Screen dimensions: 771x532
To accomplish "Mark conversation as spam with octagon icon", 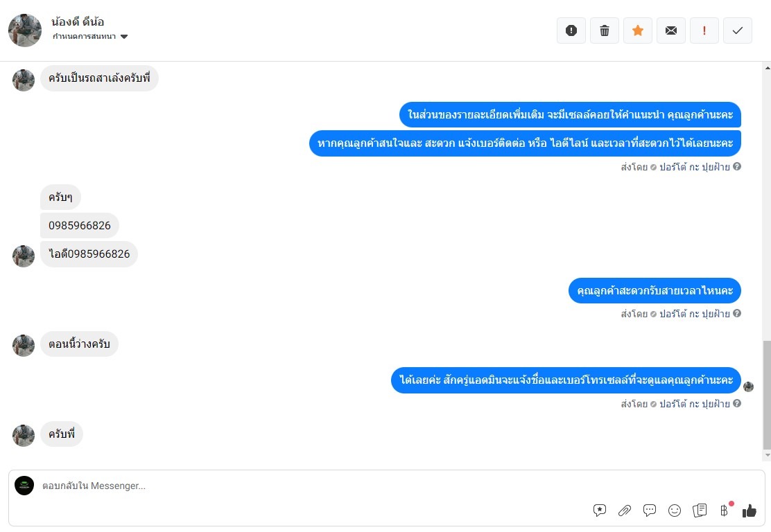I will pyautogui.click(x=571, y=30).
